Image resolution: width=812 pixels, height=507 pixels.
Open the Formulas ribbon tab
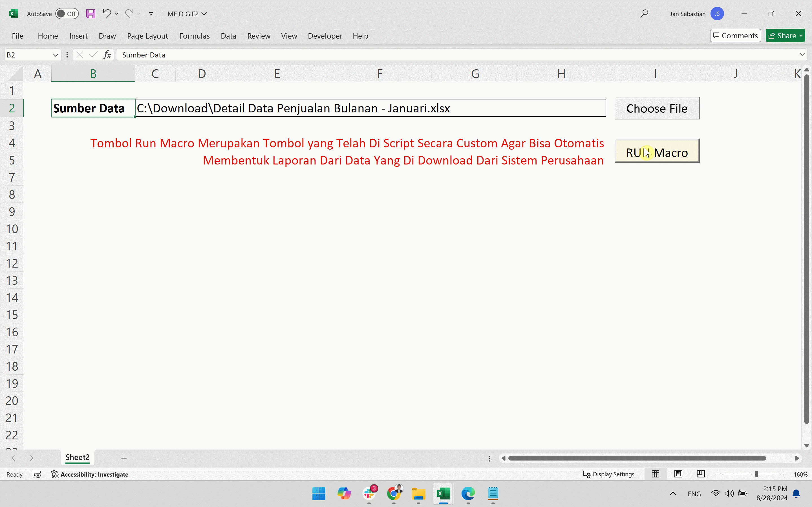194,36
